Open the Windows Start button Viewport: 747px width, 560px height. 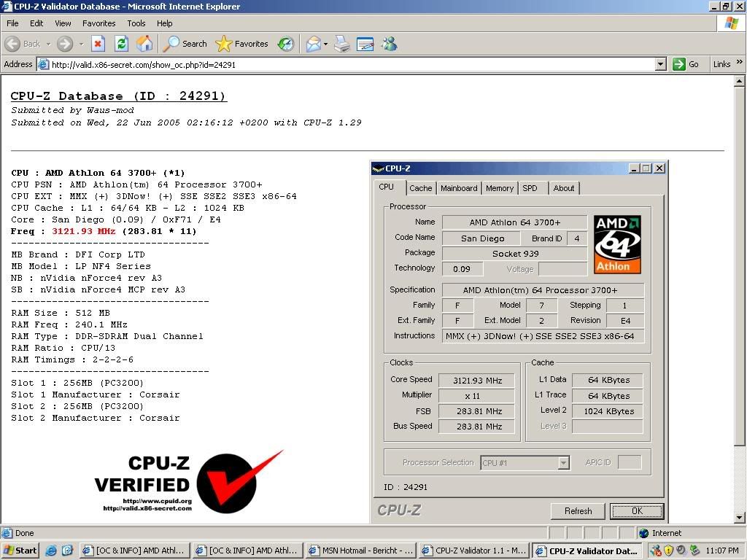coord(20,551)
